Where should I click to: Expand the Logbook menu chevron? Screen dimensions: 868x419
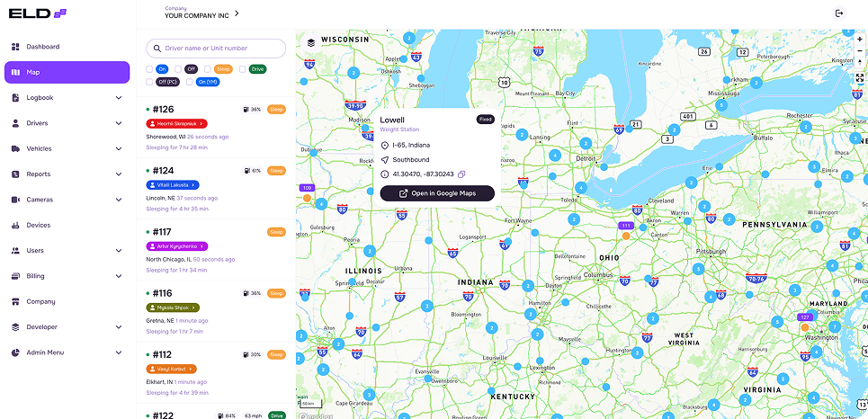(119, 98)
